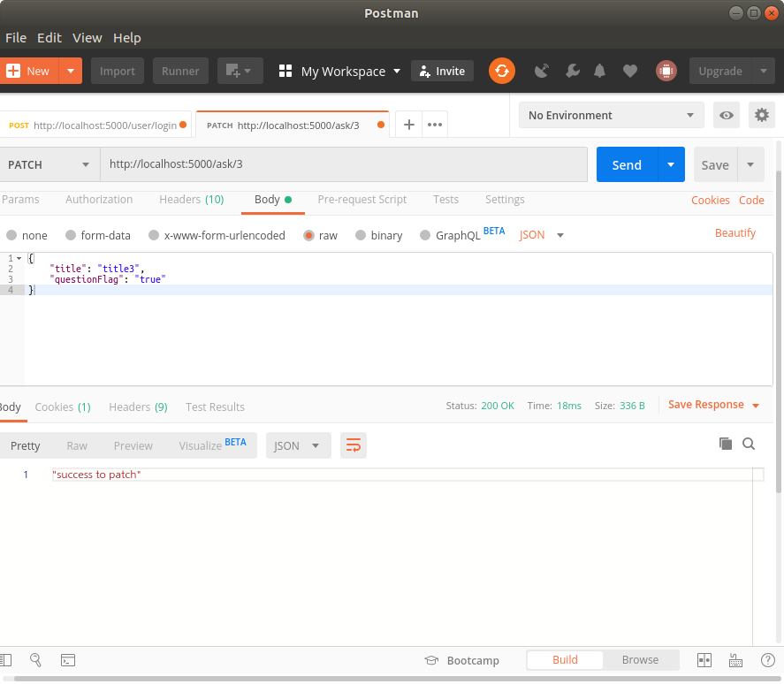
Task: Switch to Build mode
Action: (565, 660)
